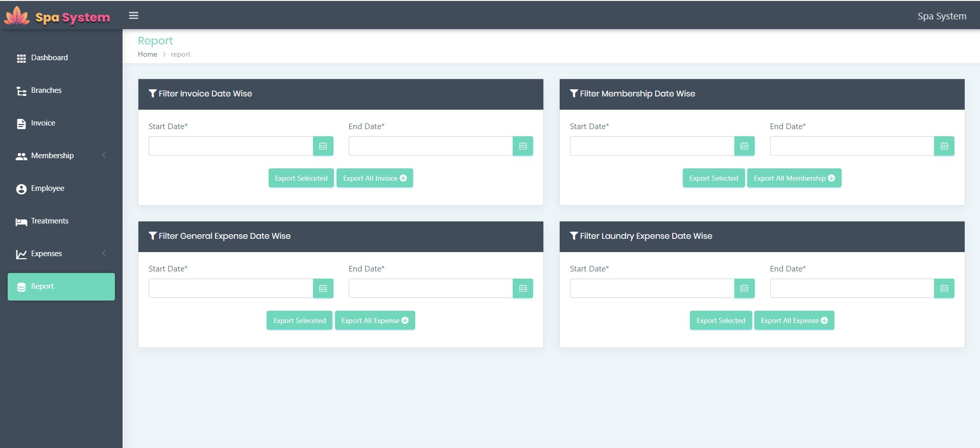This screenshot has width=980, height=448.
Task: Focus the Invoice End Date field
Action: tap(431, 146)
